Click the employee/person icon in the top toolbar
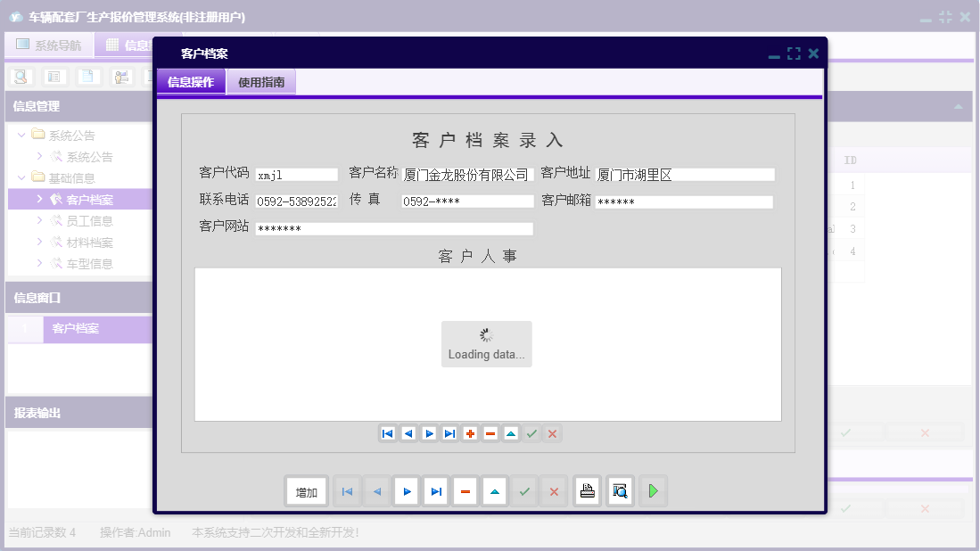Viewport: 980px width, 551px height. tap(121, 77)
